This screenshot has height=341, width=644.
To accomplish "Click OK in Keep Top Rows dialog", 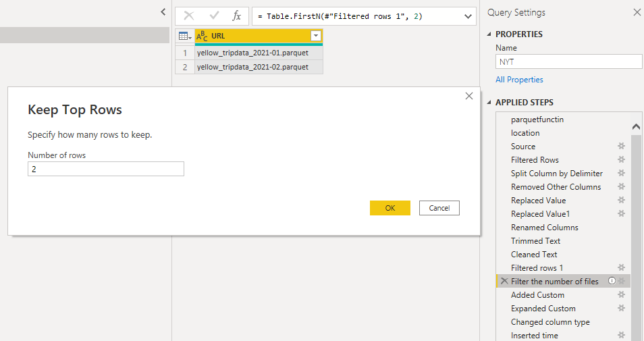I will (390, 208).
